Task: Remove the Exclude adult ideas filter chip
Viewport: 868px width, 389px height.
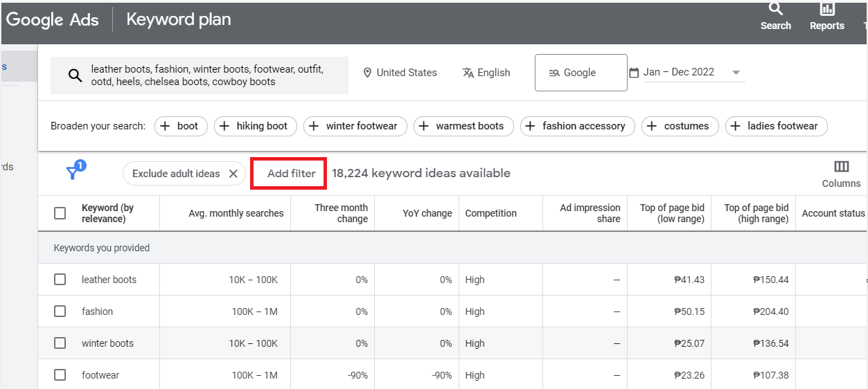Action: (233, 174)
